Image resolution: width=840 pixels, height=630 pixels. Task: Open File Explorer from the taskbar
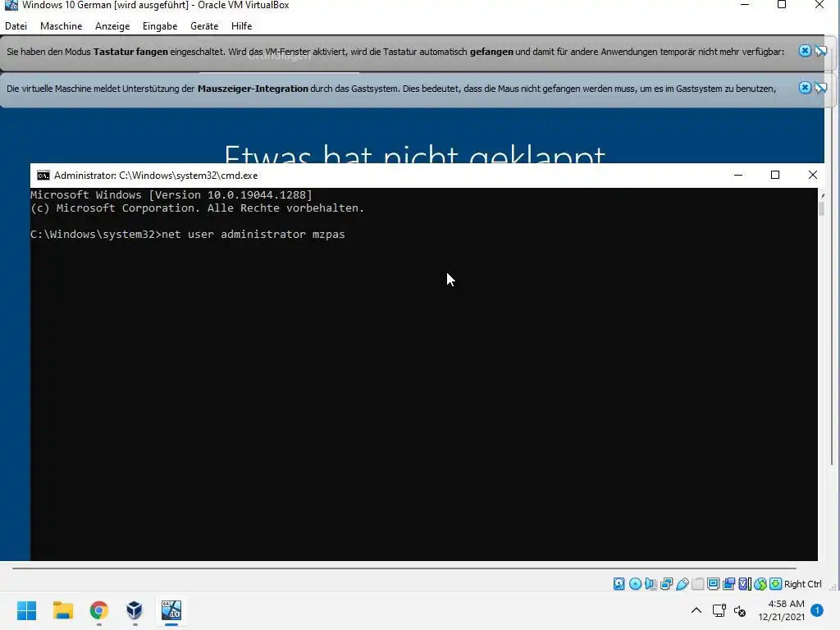point(62,610)
